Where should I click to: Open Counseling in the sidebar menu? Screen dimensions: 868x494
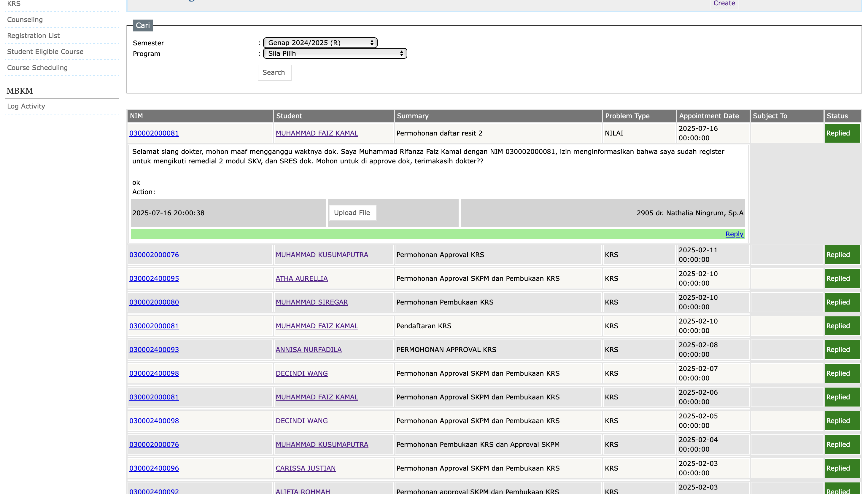pyautogui.click(x=25, y=20)
